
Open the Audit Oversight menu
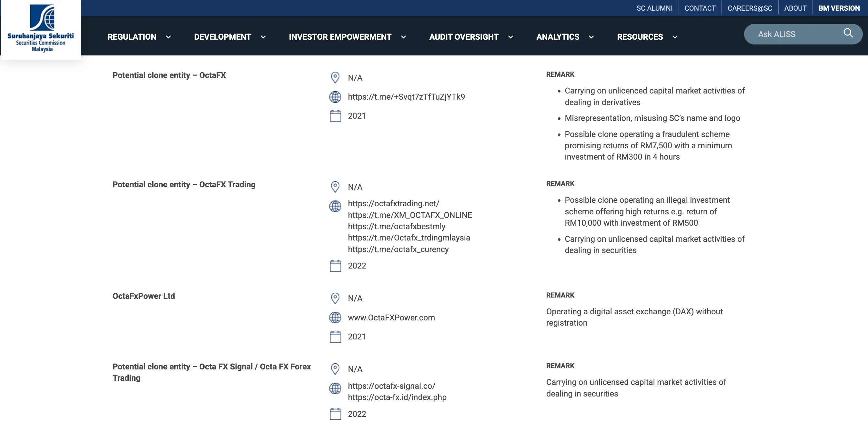464,37
